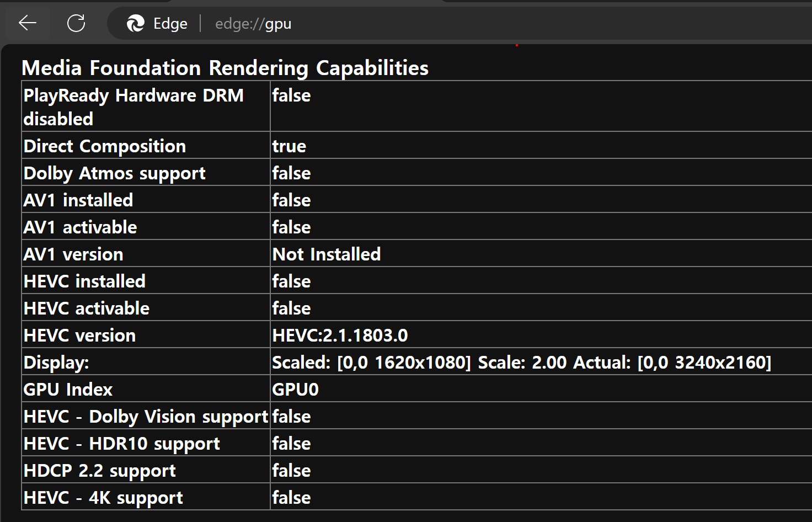Select the GPU Index label
The height and width of the screenshot is (522, 812).
[68, 390]
